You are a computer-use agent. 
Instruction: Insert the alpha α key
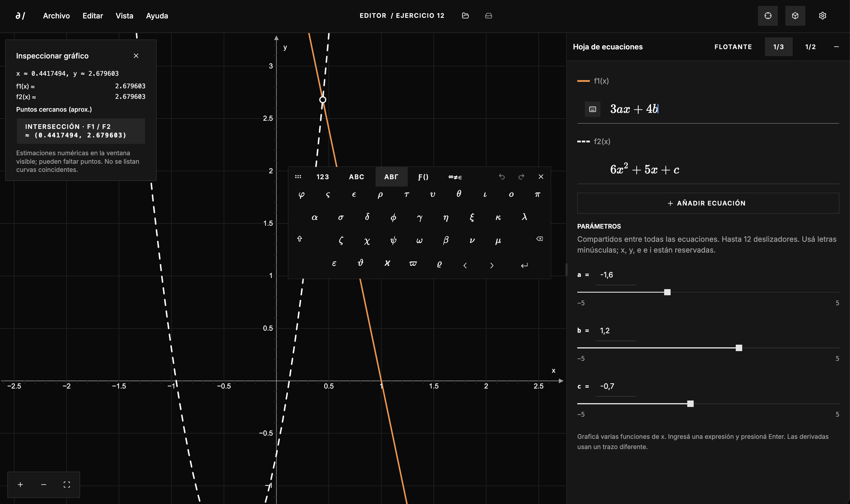(315, 218)
